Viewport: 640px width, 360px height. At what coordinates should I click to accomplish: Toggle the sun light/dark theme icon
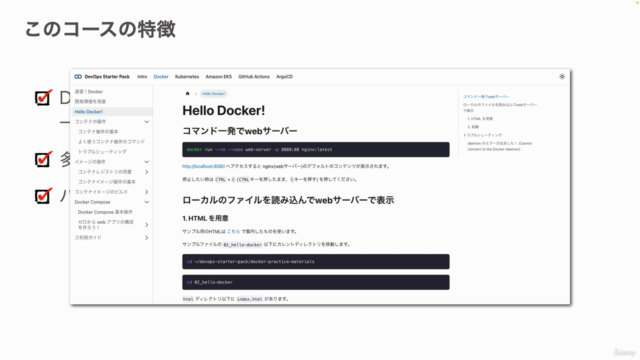[x=562, y=77]
